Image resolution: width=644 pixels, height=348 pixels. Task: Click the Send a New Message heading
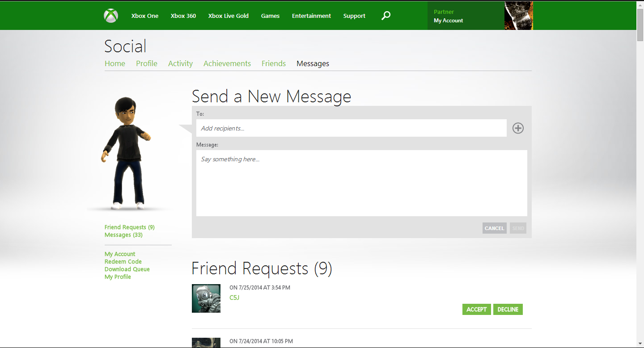click(271, 96)
